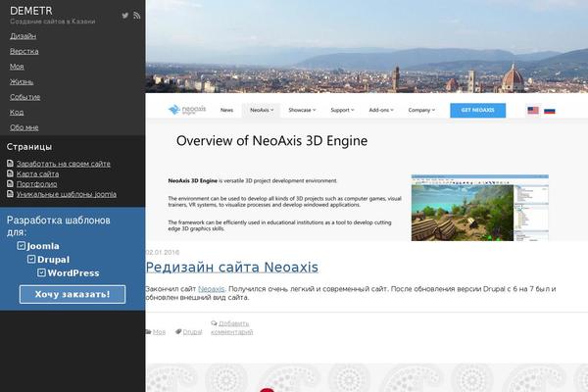Click the tag icon beside Drupal
Screen dimensions: 588x392
point(178,331)
